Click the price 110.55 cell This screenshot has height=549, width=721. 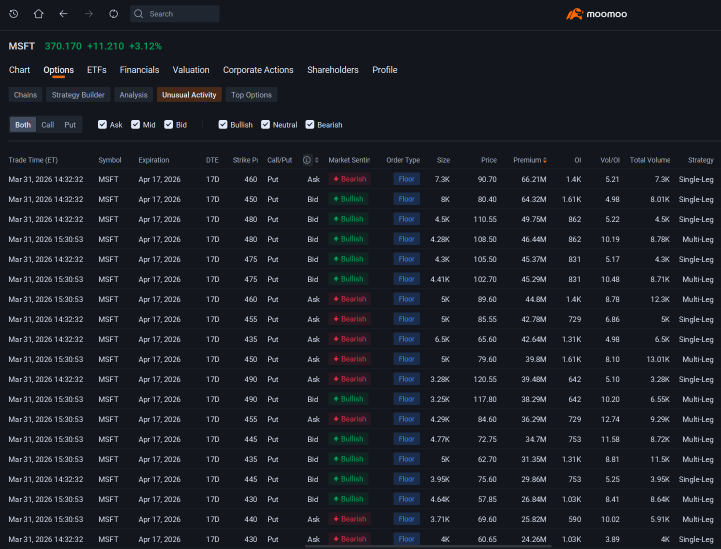(x=485, y=219)
